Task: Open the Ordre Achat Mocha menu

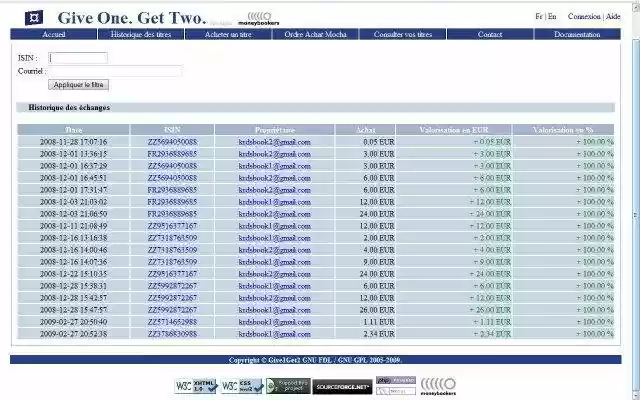Action: coord(316,34)
